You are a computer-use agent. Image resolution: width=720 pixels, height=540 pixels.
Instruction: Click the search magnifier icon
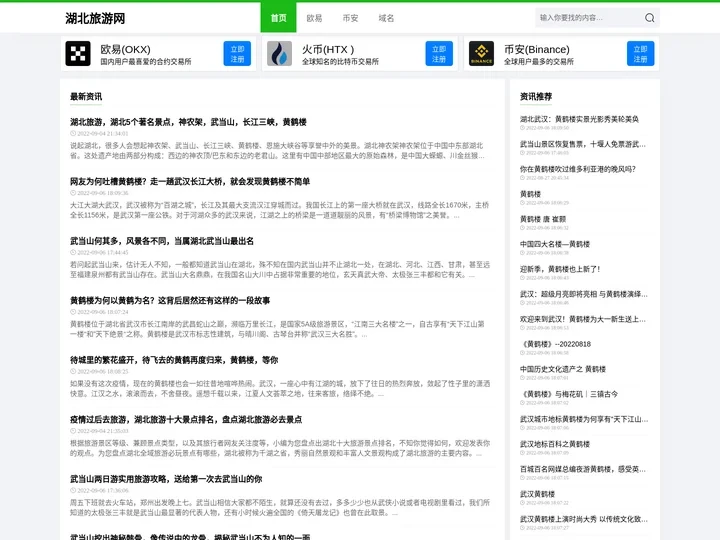point(649,18)
